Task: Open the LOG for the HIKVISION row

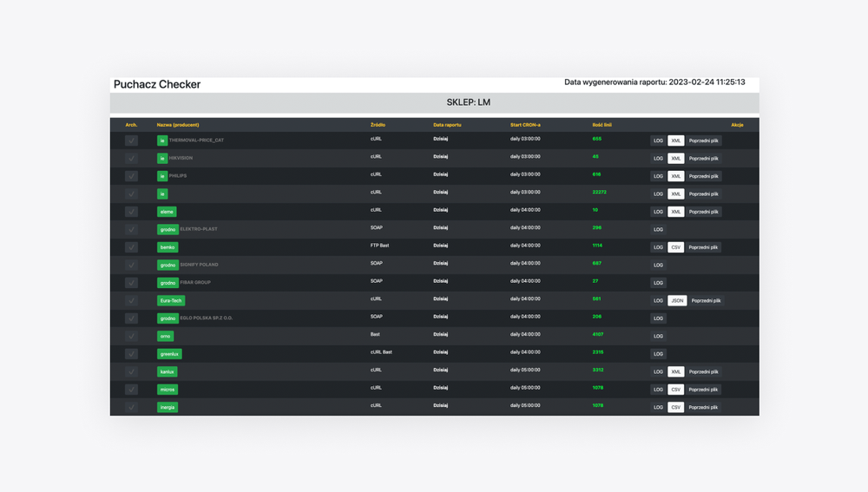Action: click(658, 159)
